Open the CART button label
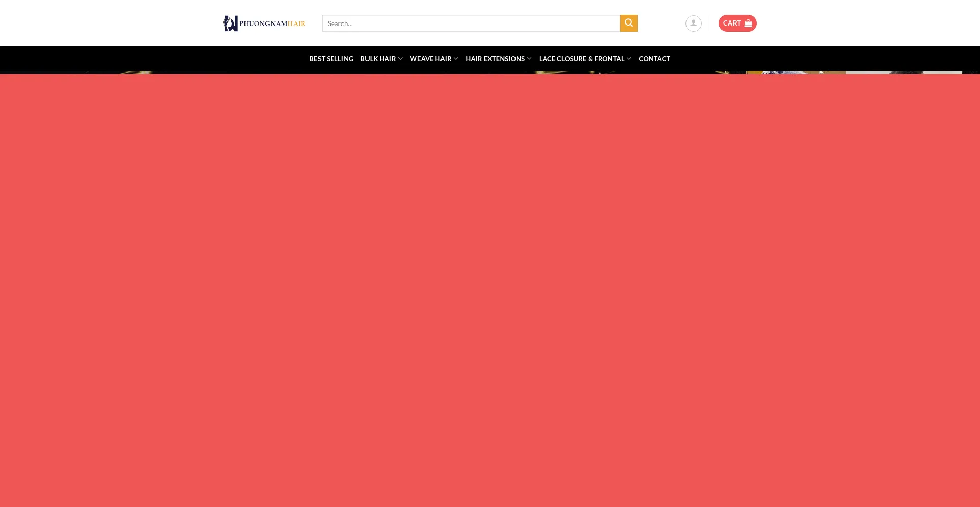The width and height of the screenshot is (980, 507). [x=731, y=23]
